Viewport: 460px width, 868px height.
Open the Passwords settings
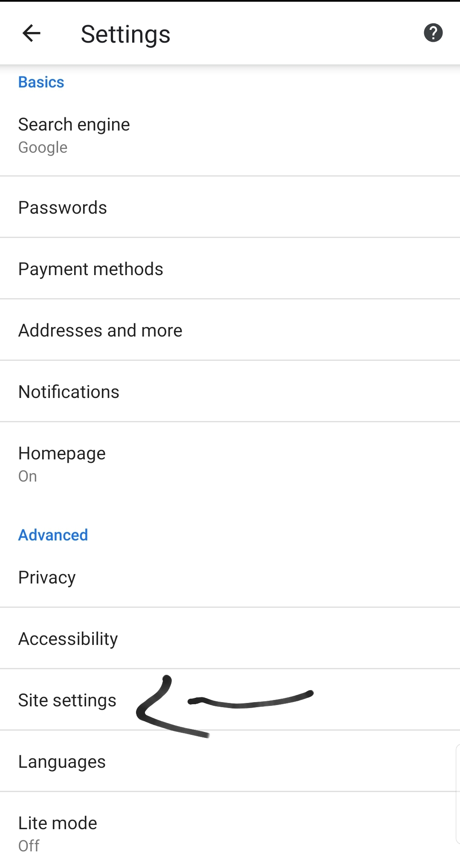(63, 208)
